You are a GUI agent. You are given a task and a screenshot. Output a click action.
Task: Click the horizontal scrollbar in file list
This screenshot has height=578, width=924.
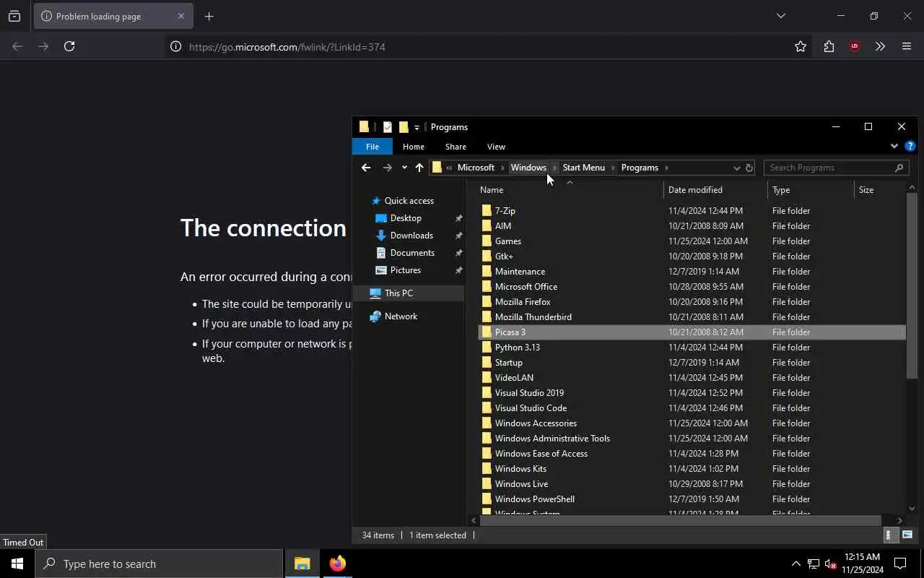tap(680, 520)
